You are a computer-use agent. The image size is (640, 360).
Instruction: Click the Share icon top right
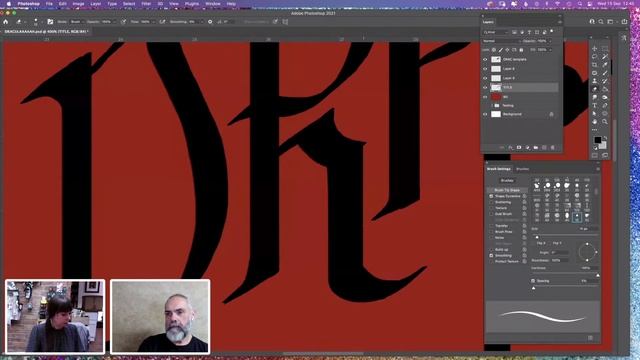coord(624,22)
